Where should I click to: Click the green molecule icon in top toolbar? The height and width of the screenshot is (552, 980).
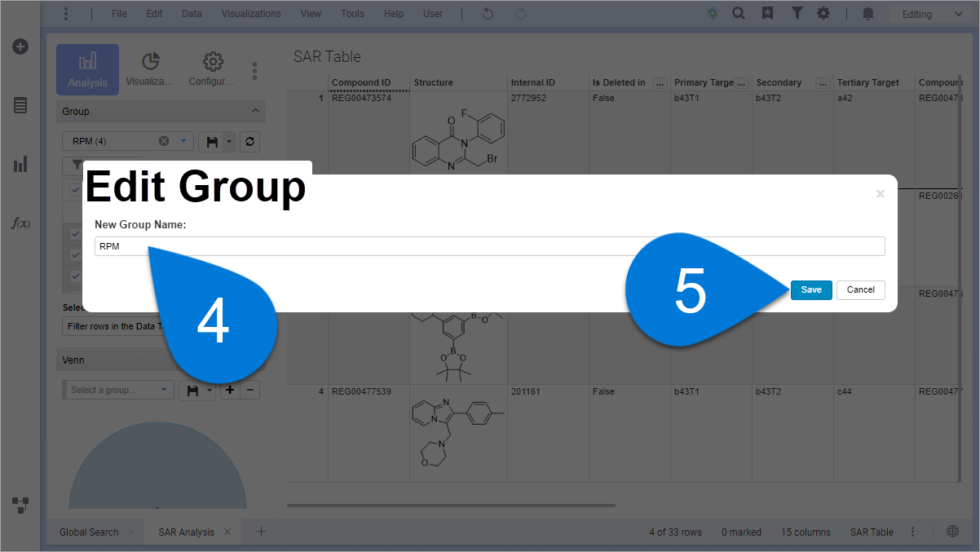click(x=713, y=14)
